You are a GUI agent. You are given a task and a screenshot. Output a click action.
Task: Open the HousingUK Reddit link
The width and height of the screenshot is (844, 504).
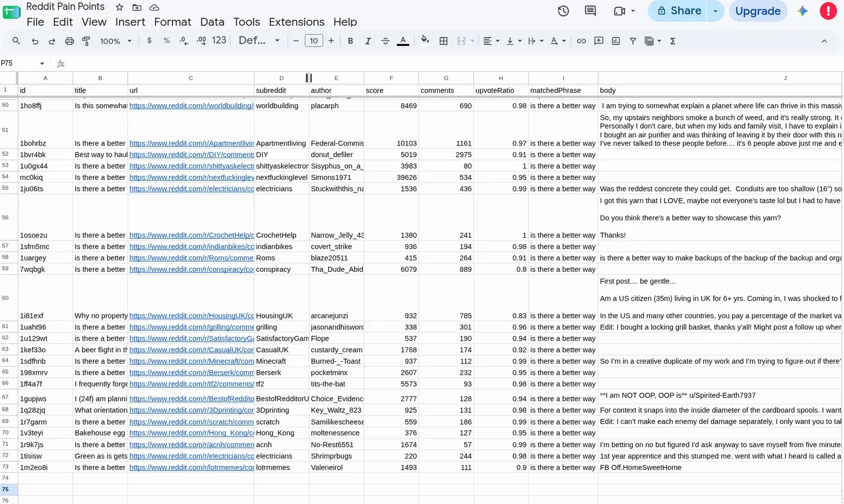coord(191,316)
